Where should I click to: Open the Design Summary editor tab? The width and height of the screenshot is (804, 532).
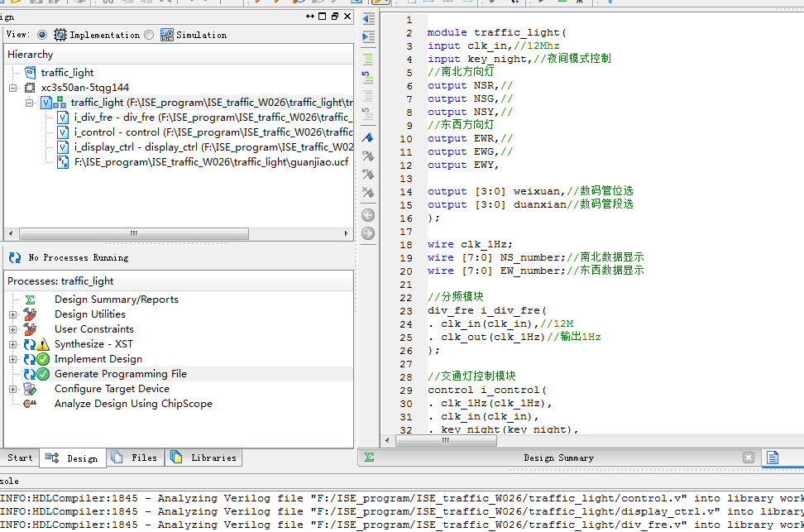(558, 458)
